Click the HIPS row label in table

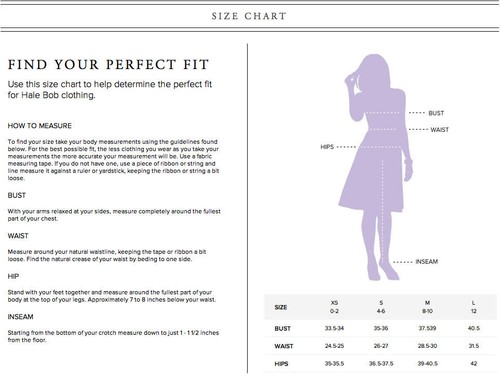click(x=281, y=364)
